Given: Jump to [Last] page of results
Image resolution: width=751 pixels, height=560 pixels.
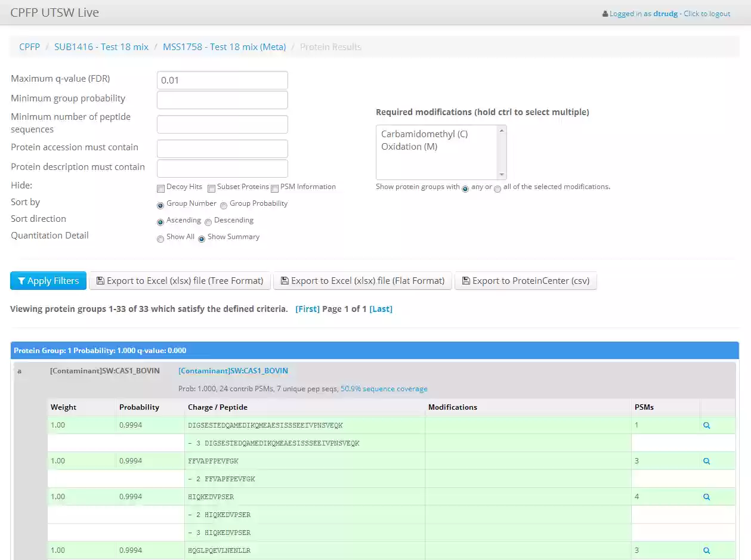Looking at the screenshot, I should [381, 309].
